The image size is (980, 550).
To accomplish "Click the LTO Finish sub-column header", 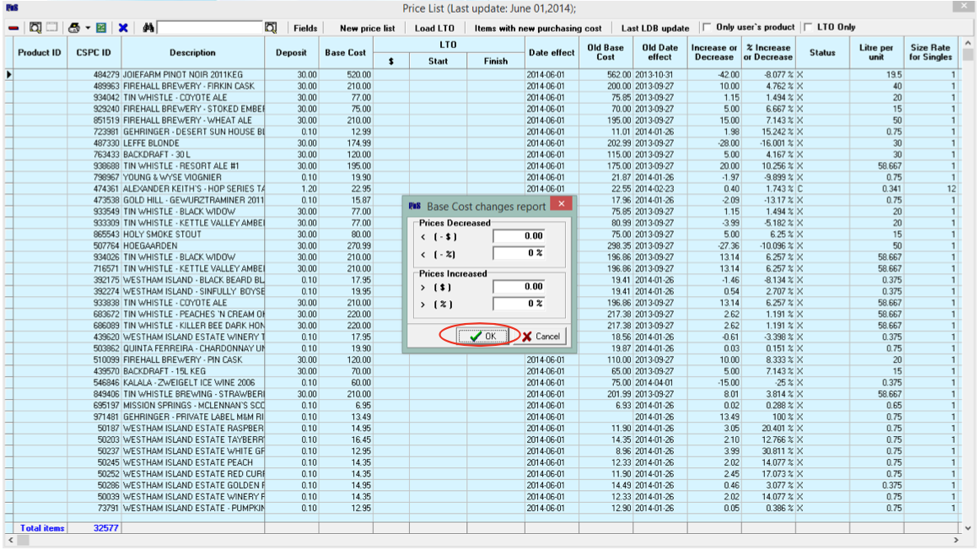I will pos(496,61).
